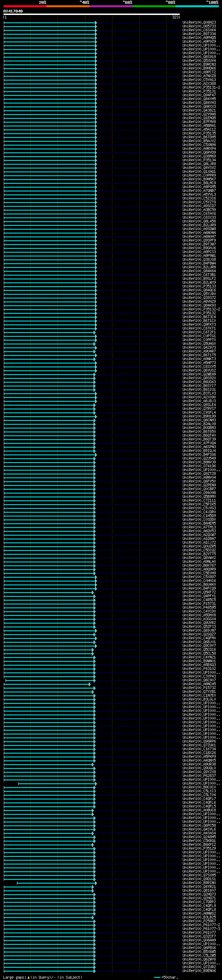
Task: Click hit label UniRef100_P15732
Action: pos(199,688)
